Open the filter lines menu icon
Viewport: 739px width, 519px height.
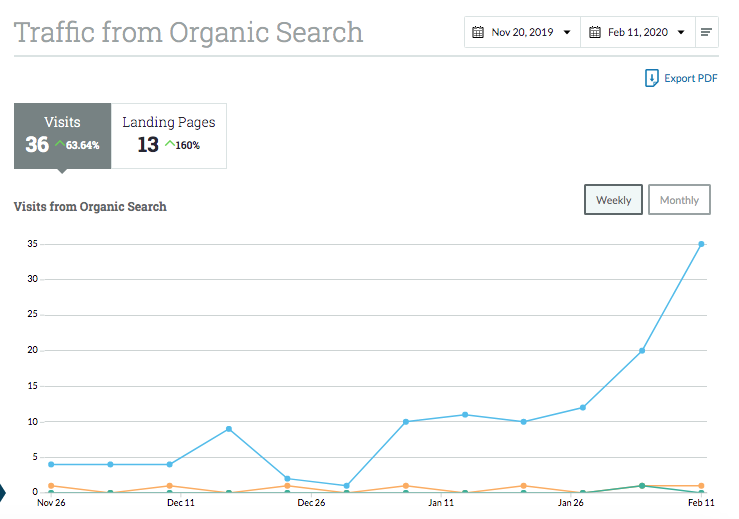point(706,32)
